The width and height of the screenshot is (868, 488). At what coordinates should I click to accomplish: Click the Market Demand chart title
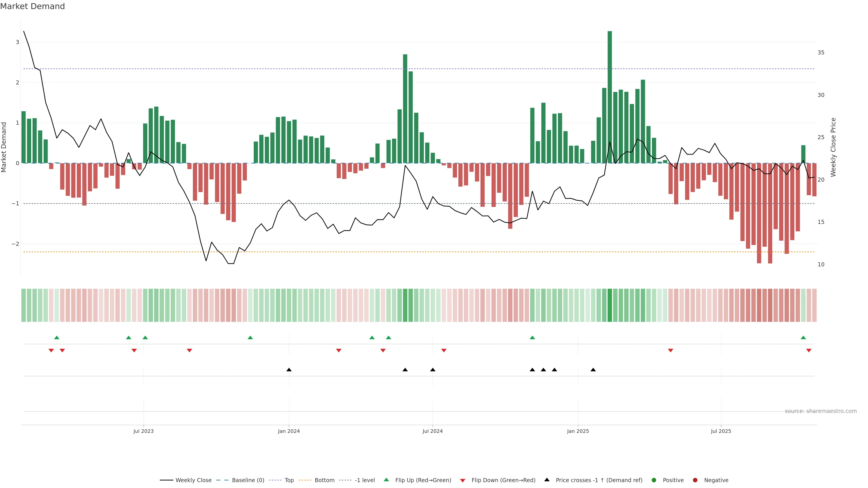(32, 6)
